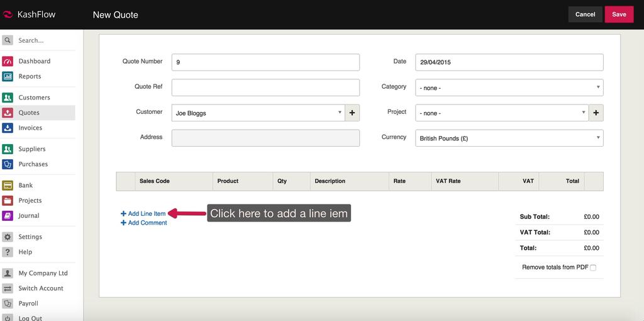
Task: Open the Reports chart icon
Action: coord(8,76)
